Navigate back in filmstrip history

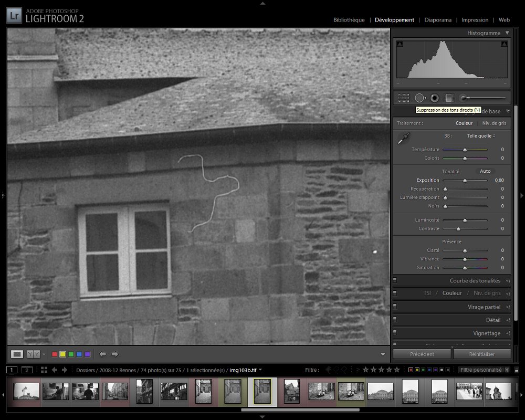coord(54,370)
